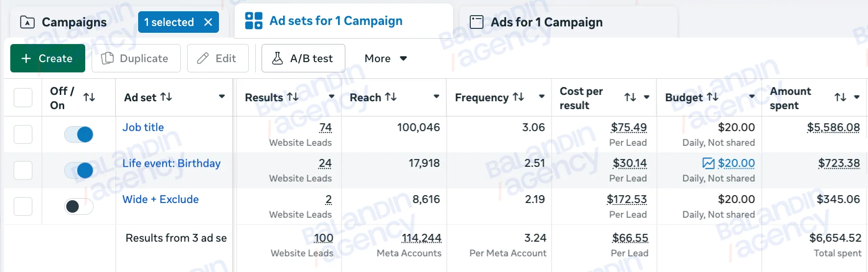Sort by the Frequency column arrows
The height and width of the screenshot is (272, 868).
coord(518,97)
